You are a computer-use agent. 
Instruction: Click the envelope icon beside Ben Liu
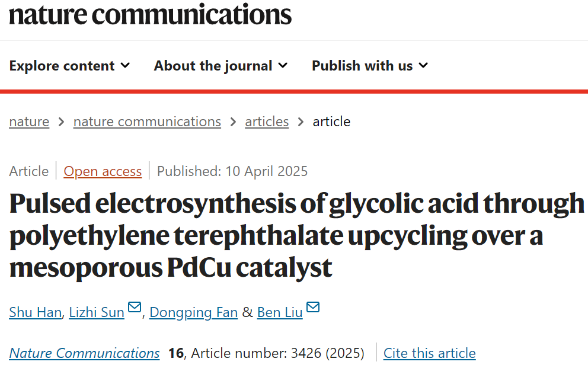coord(312,308)
